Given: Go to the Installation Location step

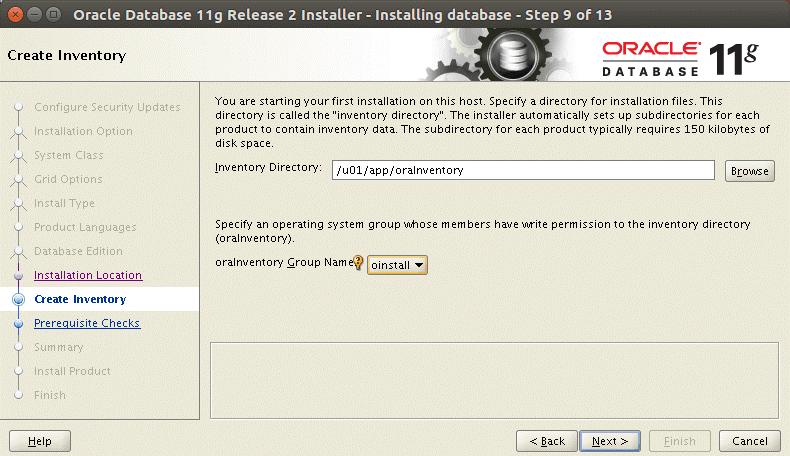Looking at the screenshot, I should tap(88, 275).
